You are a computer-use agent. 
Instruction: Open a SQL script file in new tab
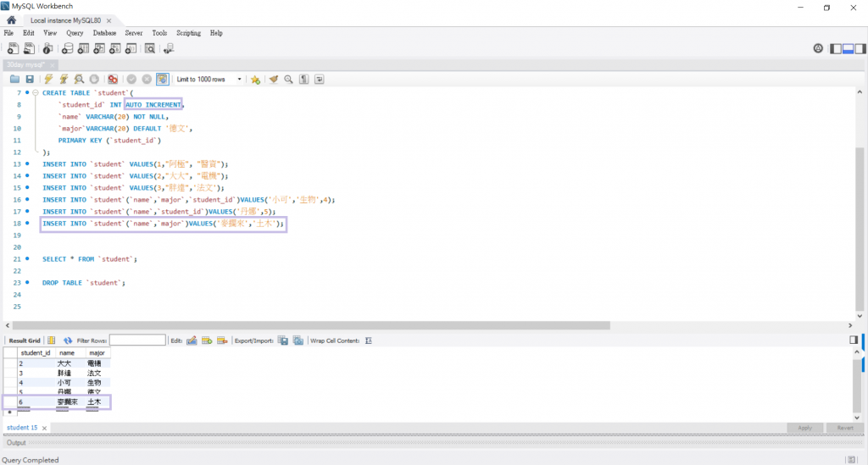click(29, 48)
